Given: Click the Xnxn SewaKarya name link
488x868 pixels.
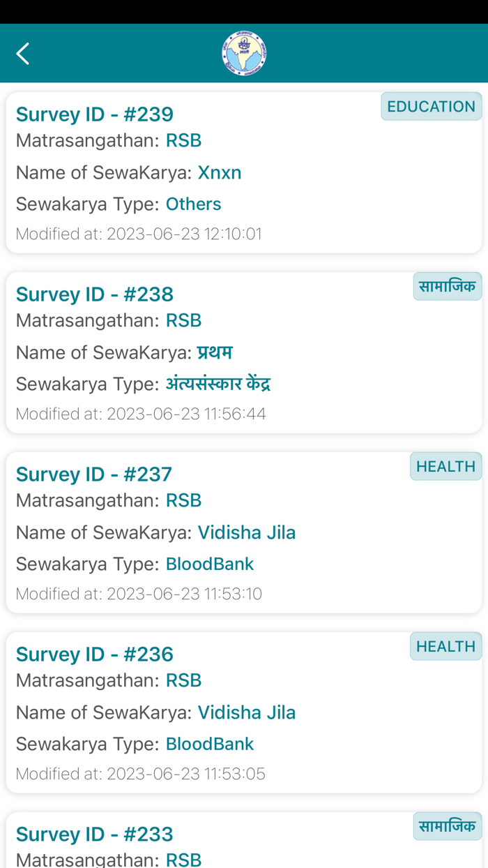Looking at the screenshot, I should point(220,172).
